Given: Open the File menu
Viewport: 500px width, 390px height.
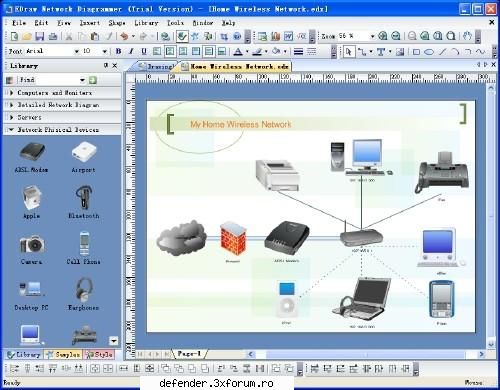Looking at the screenshot, I should click(x=19, y=23).
